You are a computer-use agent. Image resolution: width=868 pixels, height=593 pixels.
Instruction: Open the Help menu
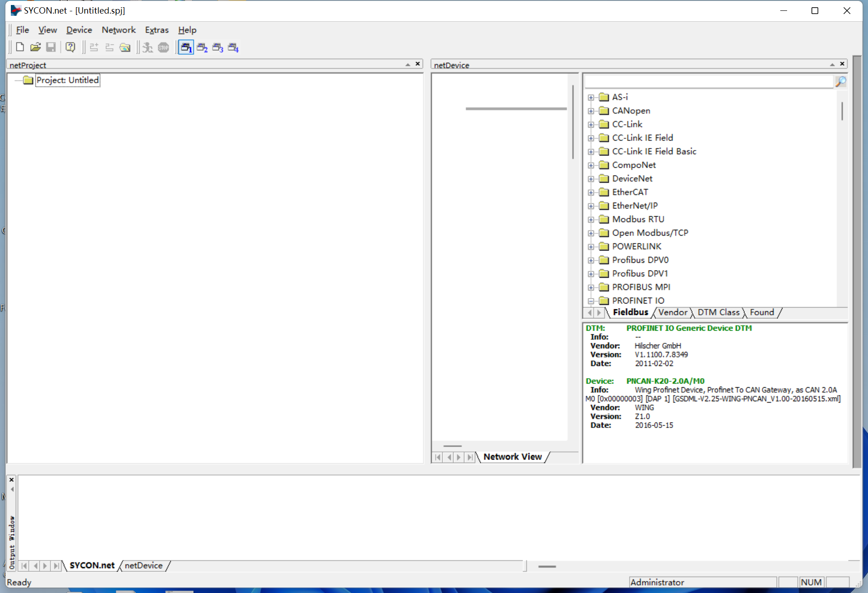point(187,30)
